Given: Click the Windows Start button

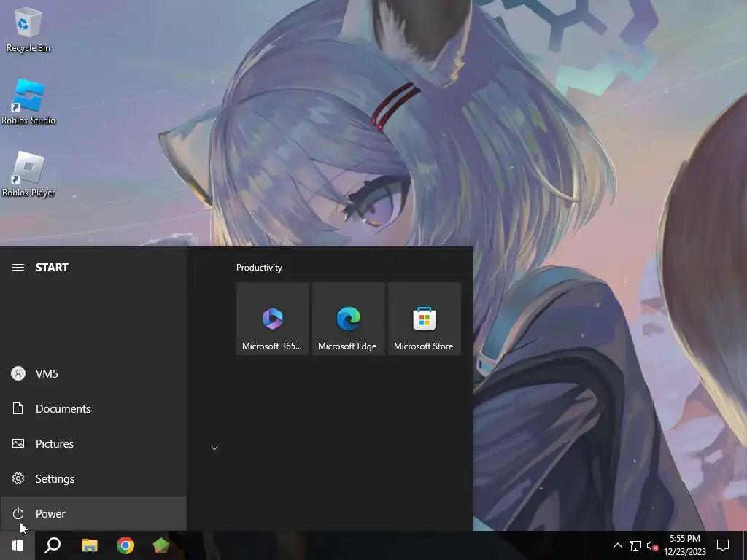Looking at the screenshot, I should [18, 545].
